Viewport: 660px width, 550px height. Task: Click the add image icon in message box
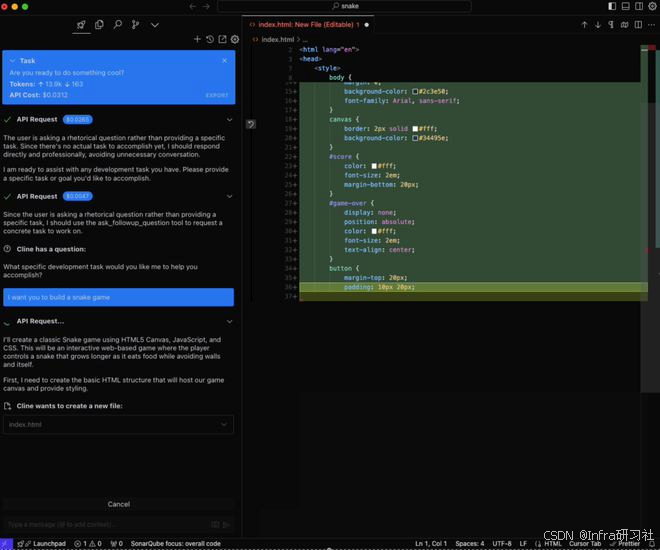pos(215,524)
